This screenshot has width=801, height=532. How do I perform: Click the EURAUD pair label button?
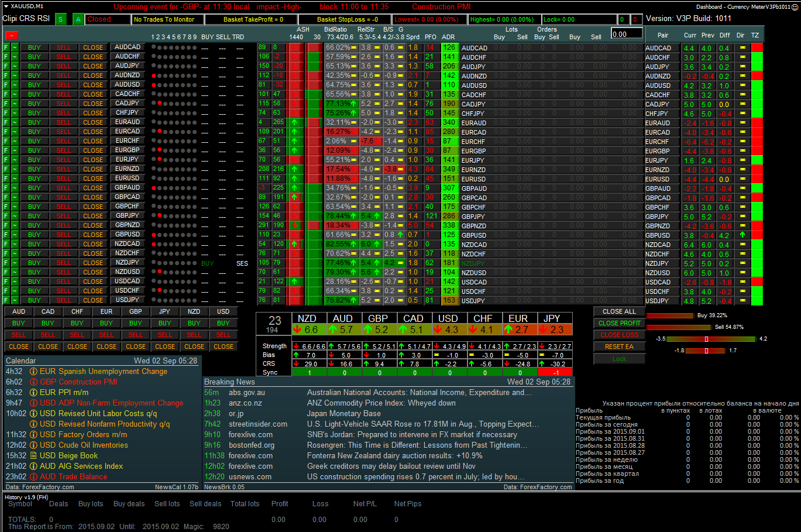pyautogui.click(x=127, y=122)
